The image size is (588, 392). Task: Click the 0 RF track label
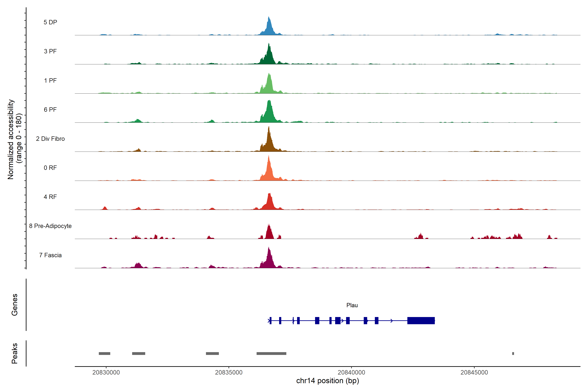coord(50,168)
